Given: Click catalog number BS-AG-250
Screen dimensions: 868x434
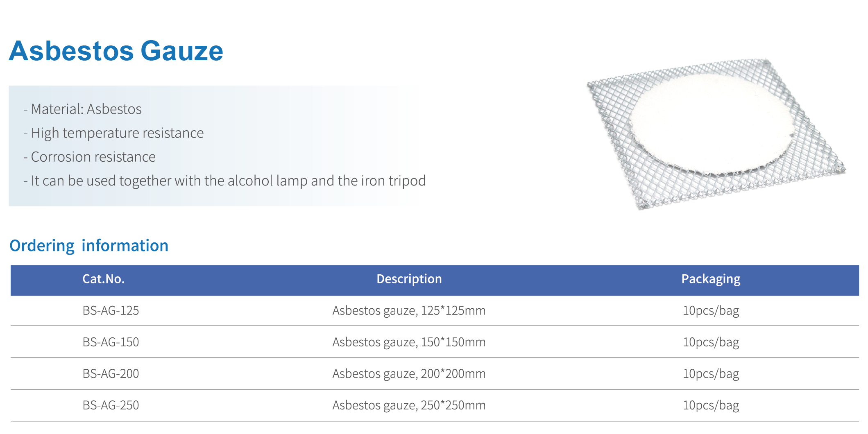Looking at the screenshot, I should [111, 405].
